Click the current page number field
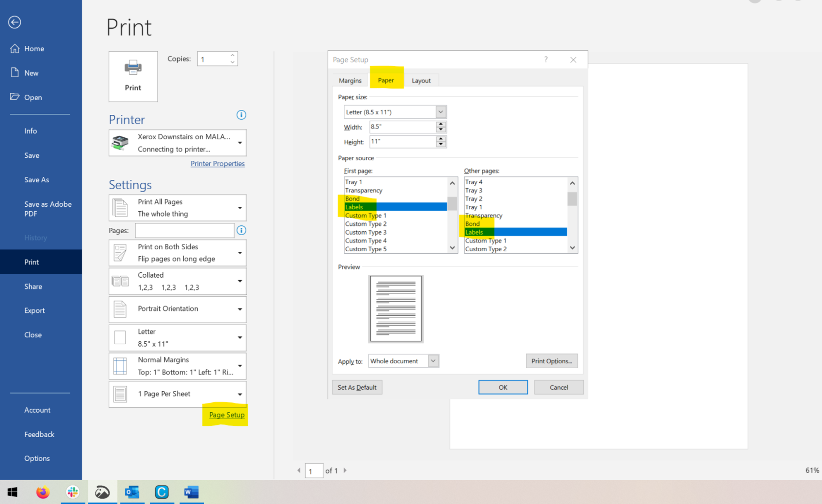Viewport: 822px width, 504px height. pyautogui.click(x=314, y=471)
